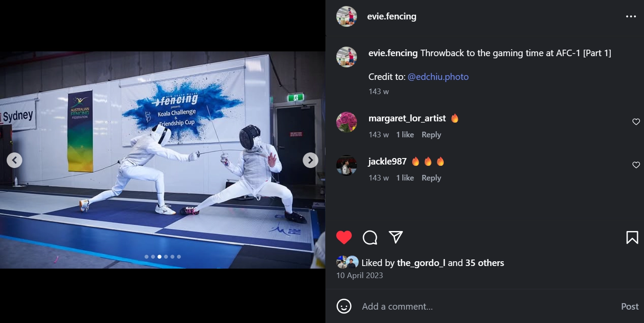Share post with paper plane icon
Viewport: 644px width, 323px height.
point(396,237)
